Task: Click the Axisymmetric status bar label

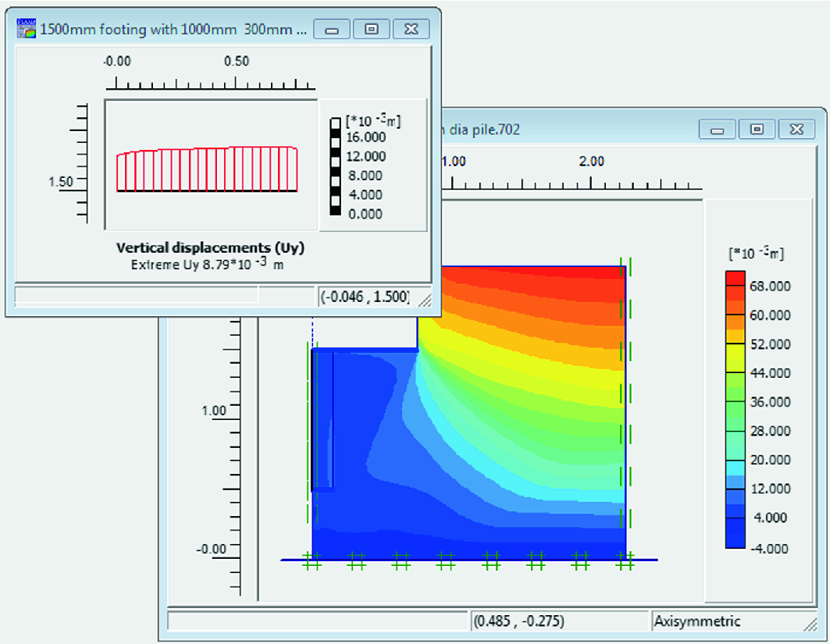Action: coord(697,621)
